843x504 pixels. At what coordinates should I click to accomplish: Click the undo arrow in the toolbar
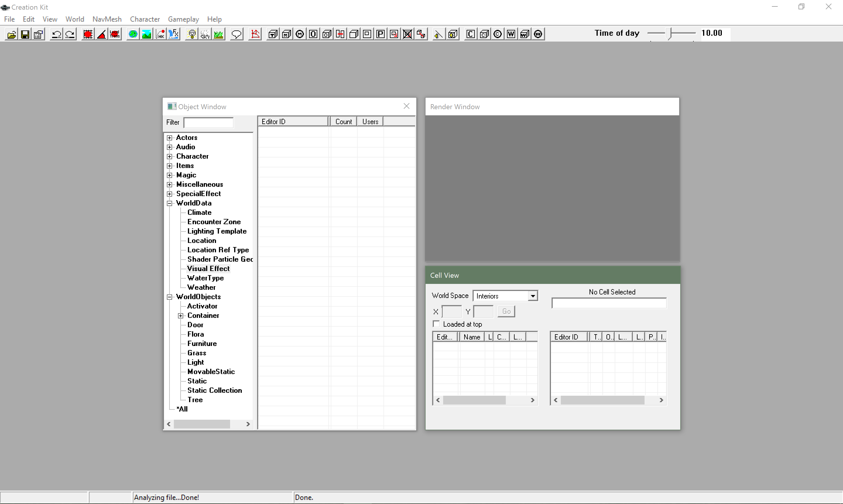[56, 34]
